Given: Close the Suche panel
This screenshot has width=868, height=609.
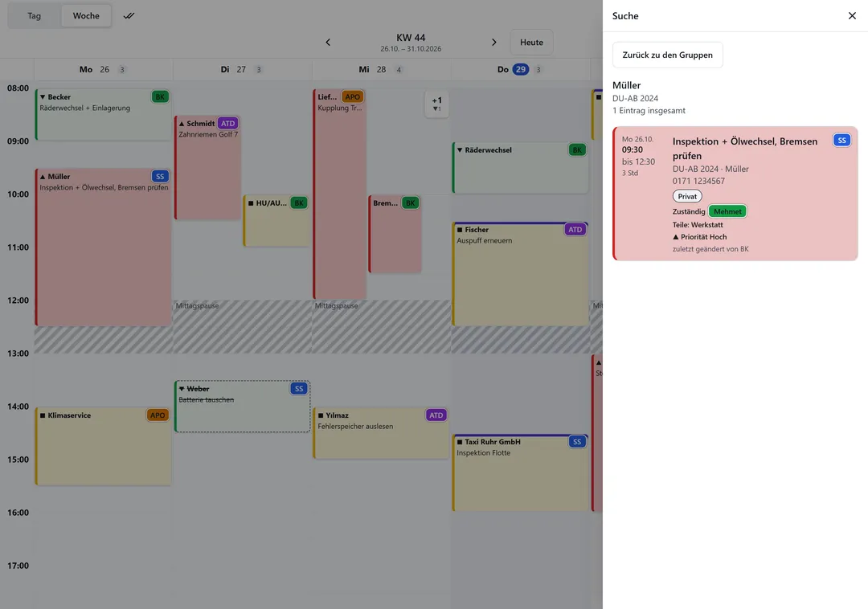Looking at the screenshot, I should coord(852,15).
